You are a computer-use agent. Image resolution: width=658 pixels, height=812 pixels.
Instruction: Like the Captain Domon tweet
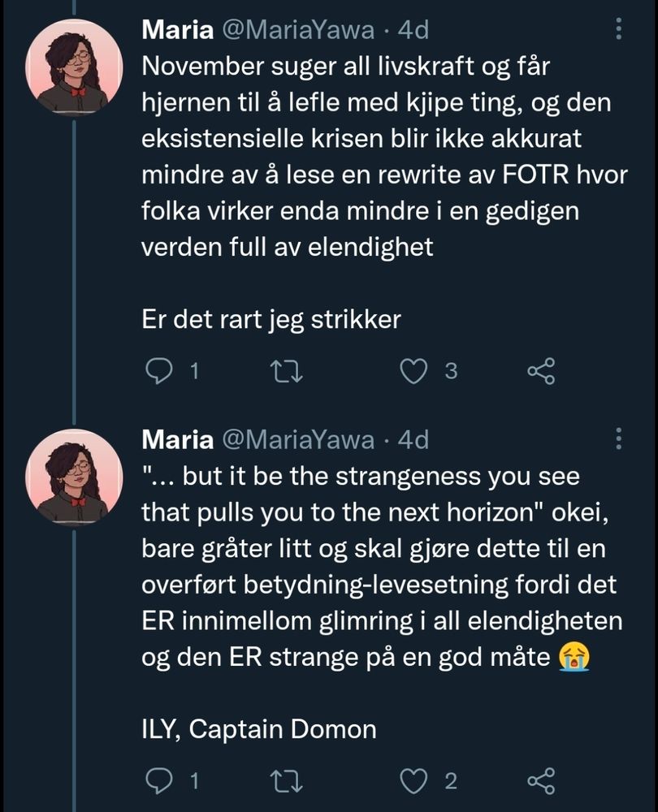point(415,781)
